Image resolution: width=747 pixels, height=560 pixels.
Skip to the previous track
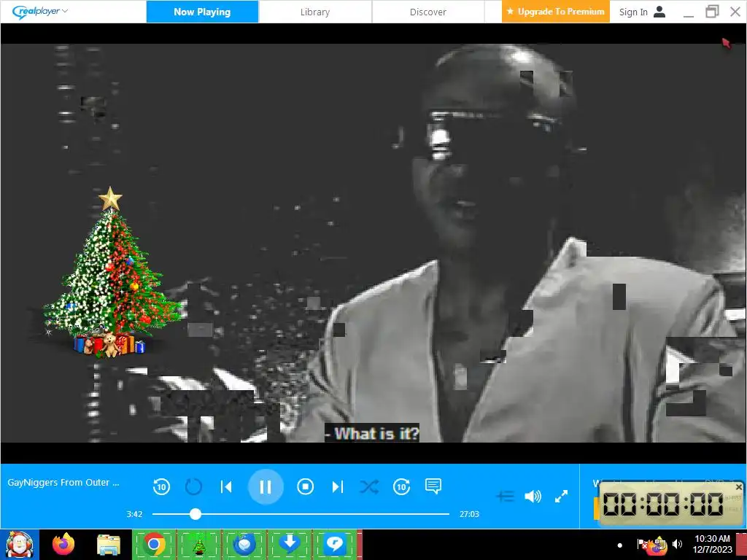point(226,486)
